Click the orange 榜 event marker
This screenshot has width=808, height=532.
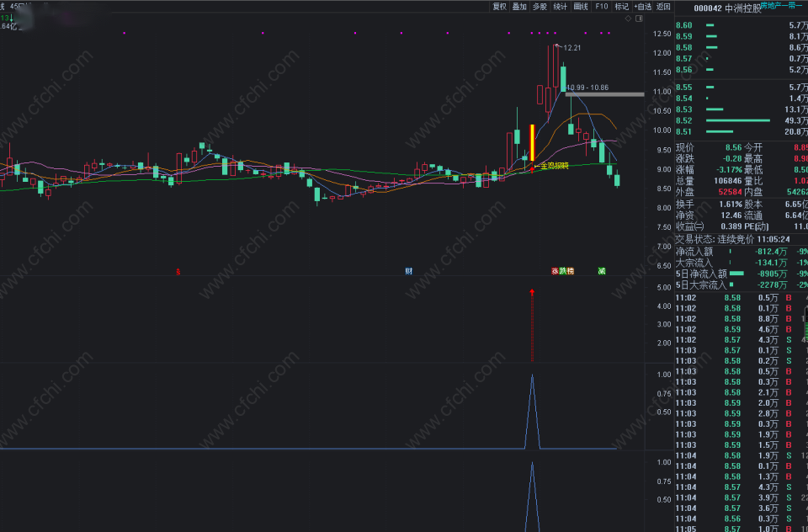pyautogui.click(x=570, y=271)
